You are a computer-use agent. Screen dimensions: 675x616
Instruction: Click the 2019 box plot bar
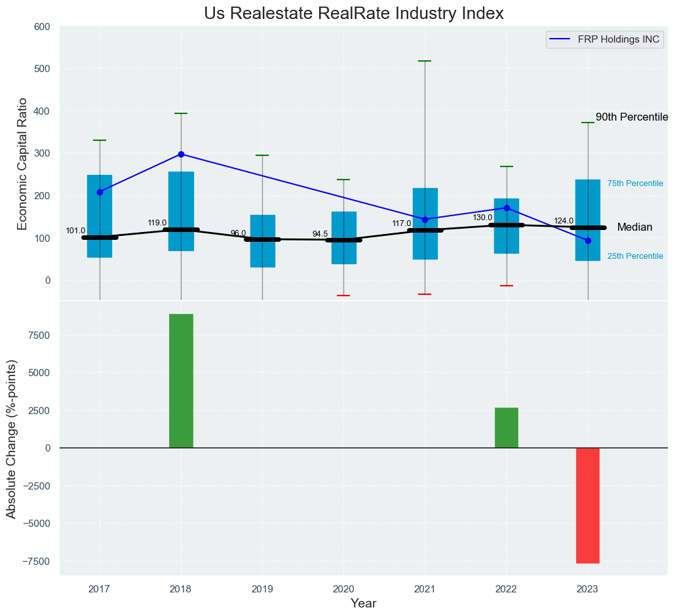coord(262,241)
